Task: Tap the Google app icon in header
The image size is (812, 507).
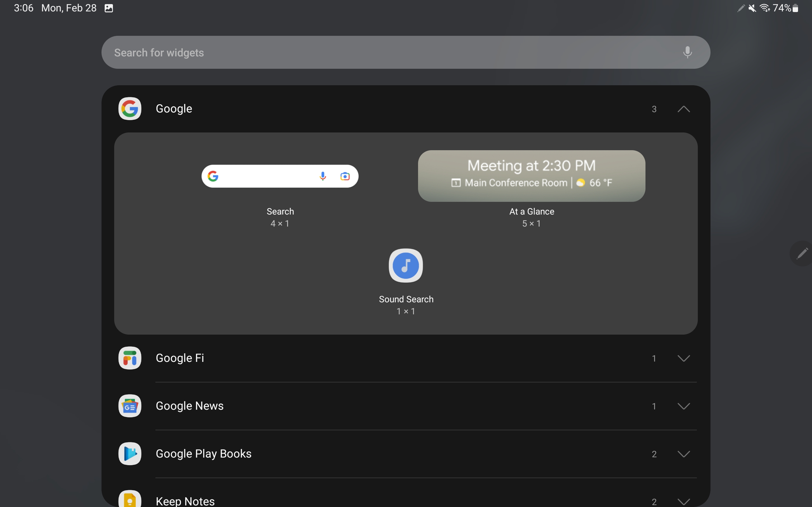Action: tap(130, 109)
